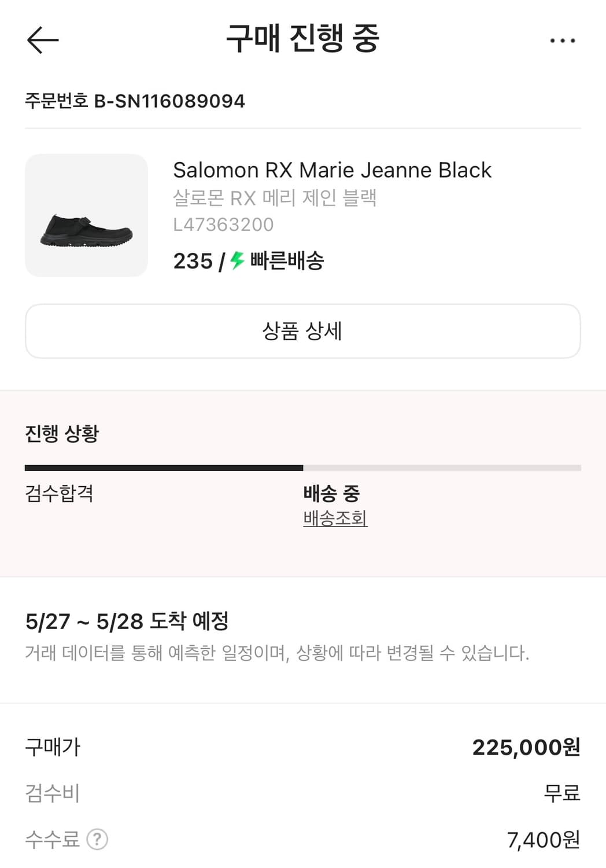The width and height of the screenshot is (606, 868).
Task: Open the three-dot more options menu
Action: (562, 41)
